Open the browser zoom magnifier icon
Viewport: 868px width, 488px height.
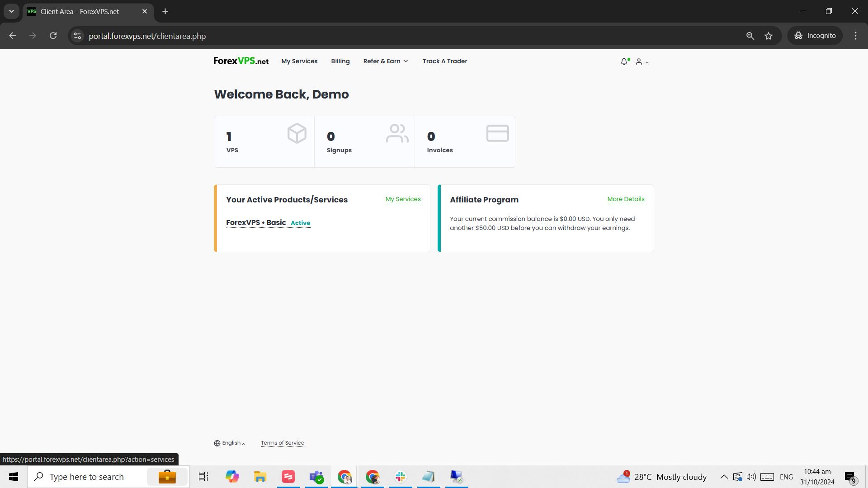click(750, 36)
